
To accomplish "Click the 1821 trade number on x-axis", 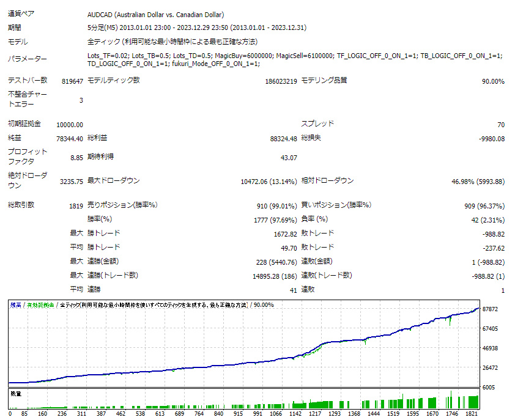I will pyautogui.click(x=472, y=414).
